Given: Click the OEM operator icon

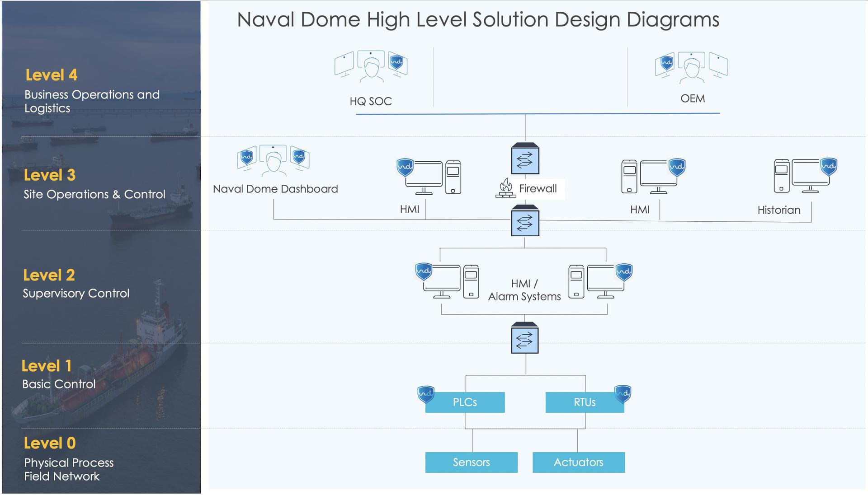Looking at the screenshot, I should click(x=691, y=67).
